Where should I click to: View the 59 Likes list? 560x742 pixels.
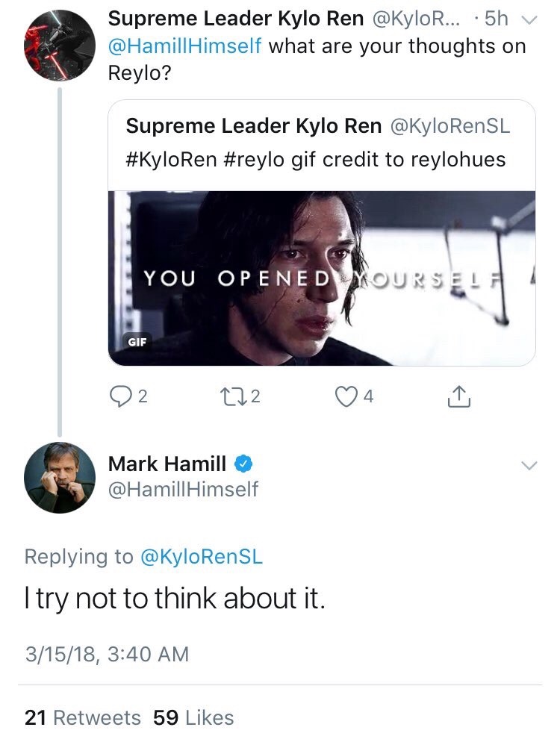point(193,717)
